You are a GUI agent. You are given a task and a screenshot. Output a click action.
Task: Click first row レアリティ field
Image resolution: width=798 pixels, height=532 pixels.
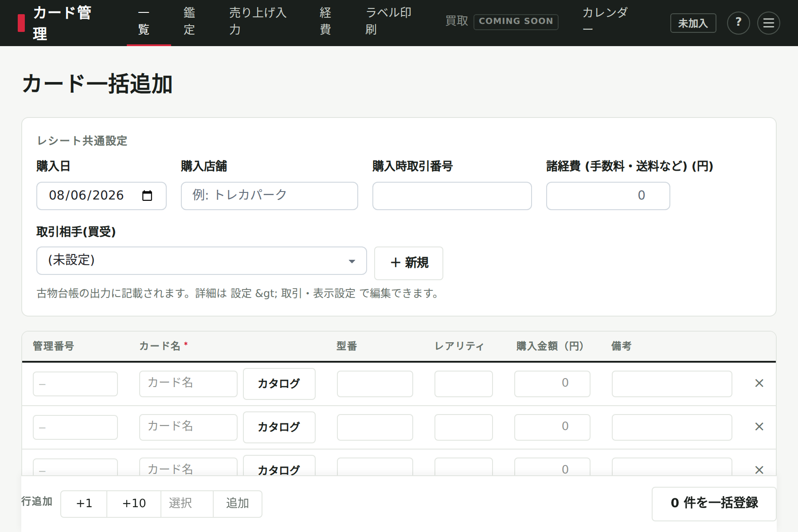[464, 384]
